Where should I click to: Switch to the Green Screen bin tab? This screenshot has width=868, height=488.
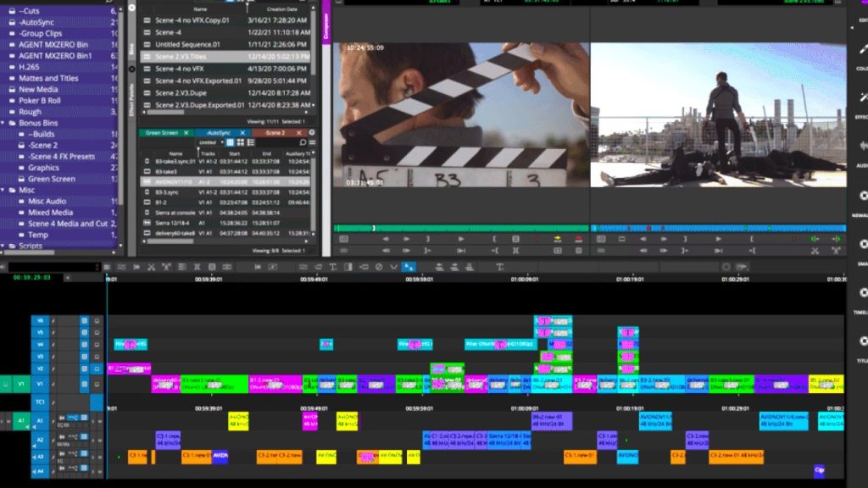click(159, 132)
